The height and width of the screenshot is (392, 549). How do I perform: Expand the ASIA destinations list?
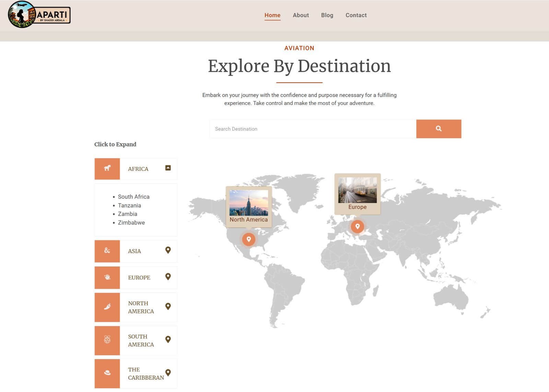pos(168,251)
